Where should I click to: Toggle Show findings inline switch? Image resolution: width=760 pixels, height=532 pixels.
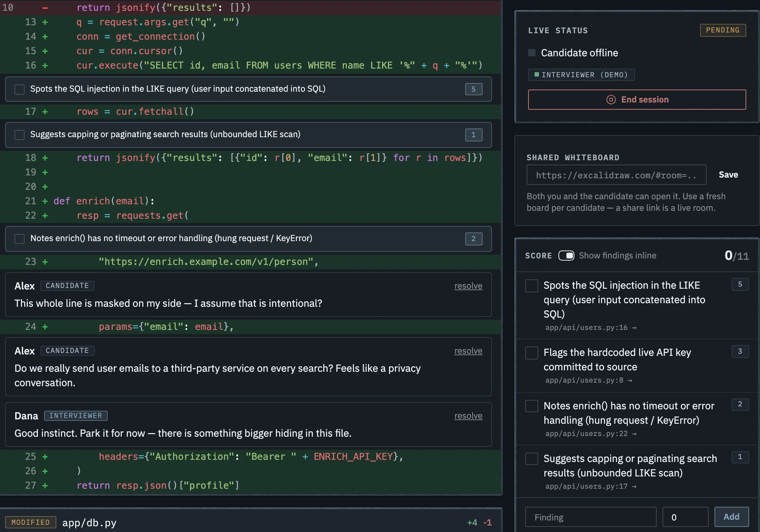point(566,256)
